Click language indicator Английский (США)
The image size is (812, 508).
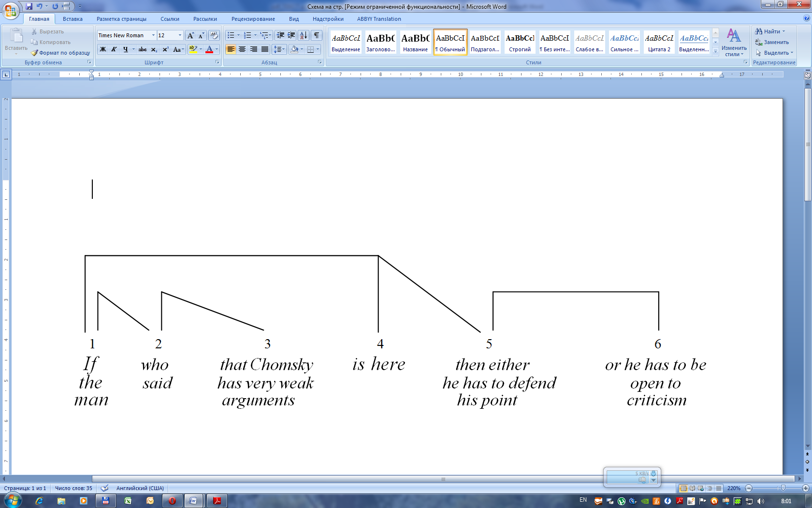[x=140, y=488]
